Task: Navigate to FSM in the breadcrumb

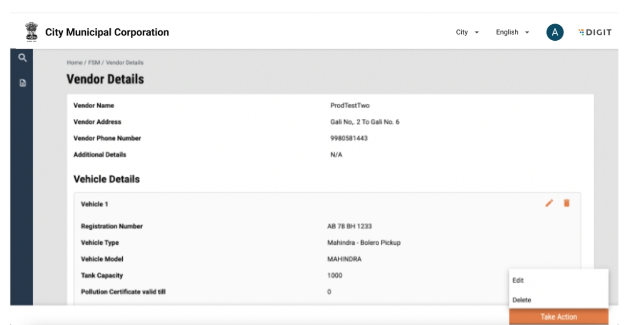Action: tap(94, 63)
